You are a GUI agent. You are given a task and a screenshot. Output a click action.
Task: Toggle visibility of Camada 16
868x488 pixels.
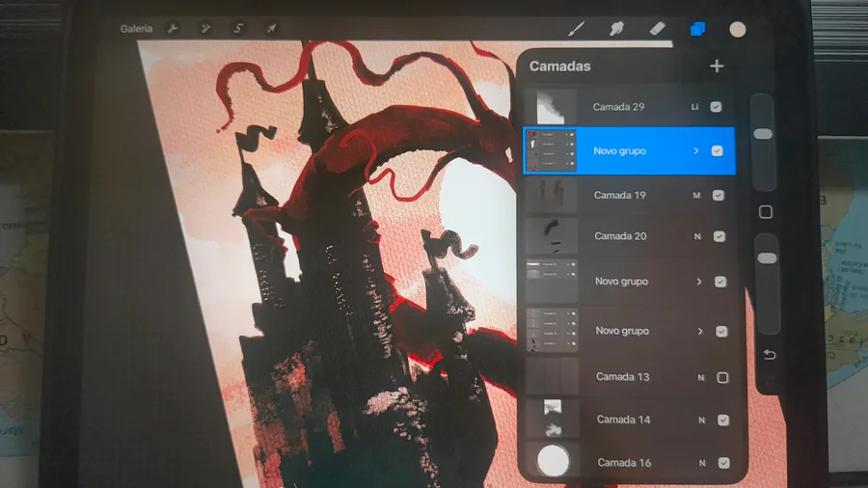point(723,463)
